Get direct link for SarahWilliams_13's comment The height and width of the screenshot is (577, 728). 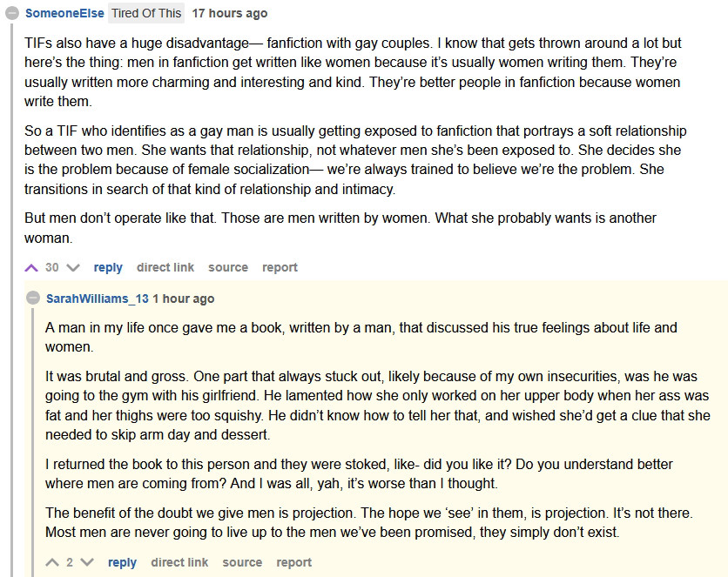(x=179, y=562)
